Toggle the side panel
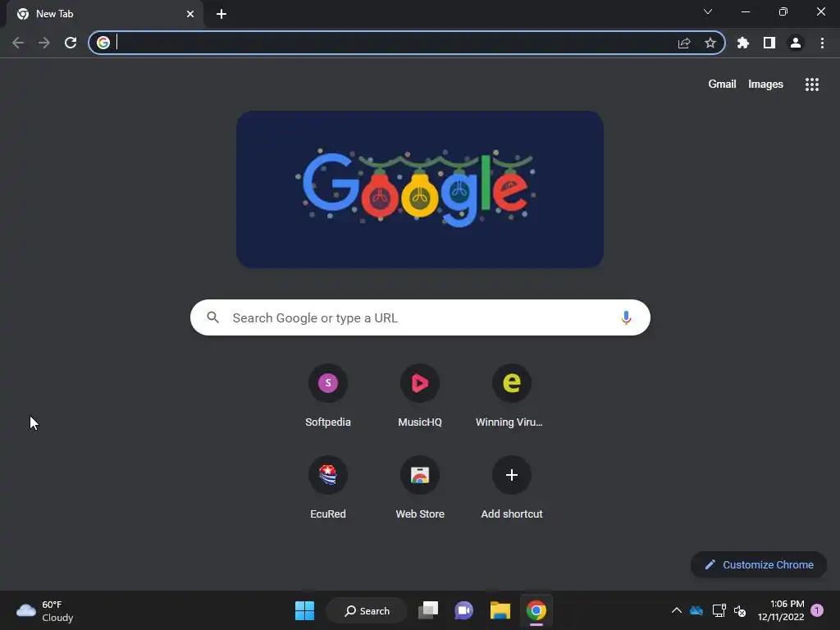Viewport: 840px width, 630px height. pyautogui.click(x=769, y=43)
